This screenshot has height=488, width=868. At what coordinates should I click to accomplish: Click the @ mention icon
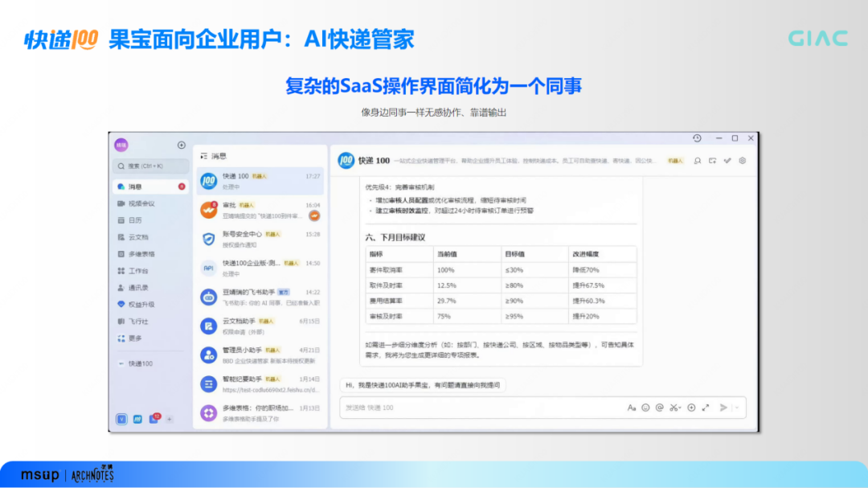pos(659,408)
